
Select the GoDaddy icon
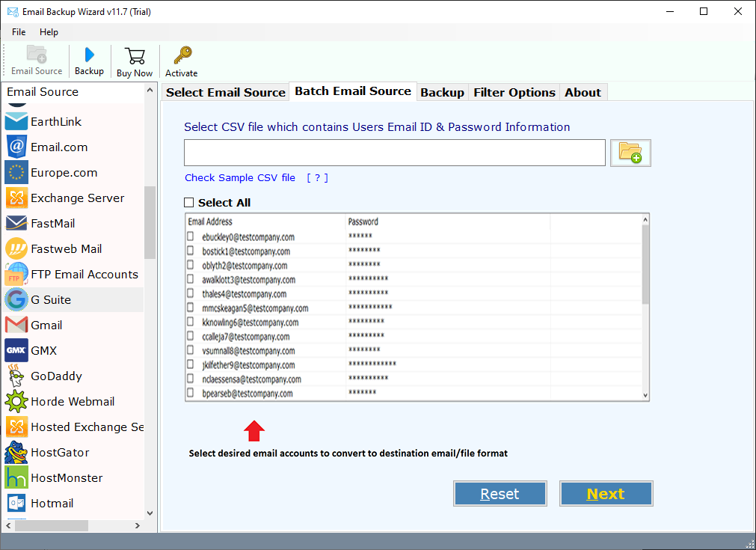(16, 376)
